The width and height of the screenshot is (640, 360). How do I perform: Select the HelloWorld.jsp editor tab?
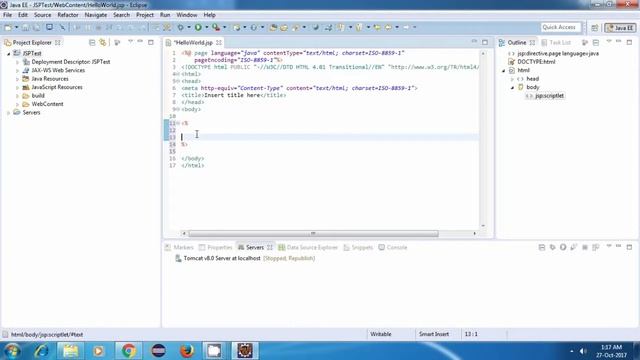click(x=193, y=42)
